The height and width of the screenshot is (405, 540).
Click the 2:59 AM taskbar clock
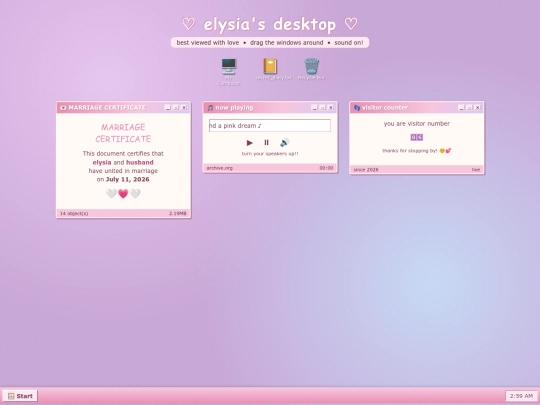coord(521,396)
